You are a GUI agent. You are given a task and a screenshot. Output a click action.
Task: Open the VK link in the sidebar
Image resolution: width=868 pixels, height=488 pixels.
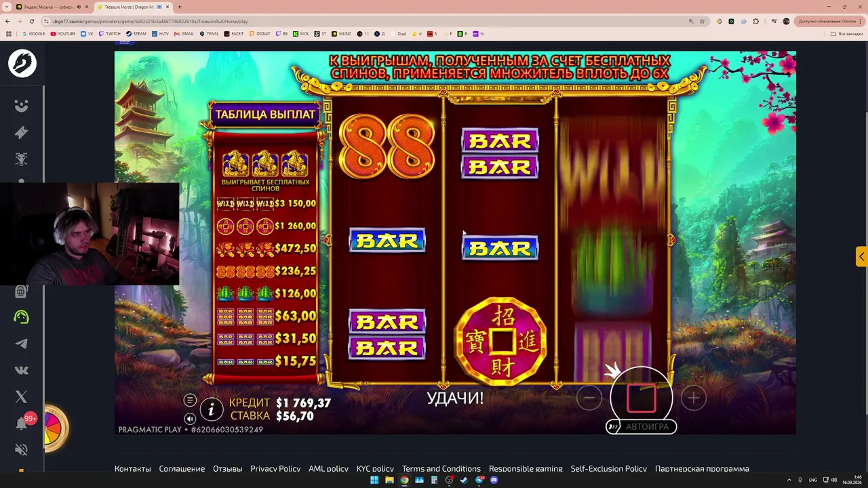[22, 370]
